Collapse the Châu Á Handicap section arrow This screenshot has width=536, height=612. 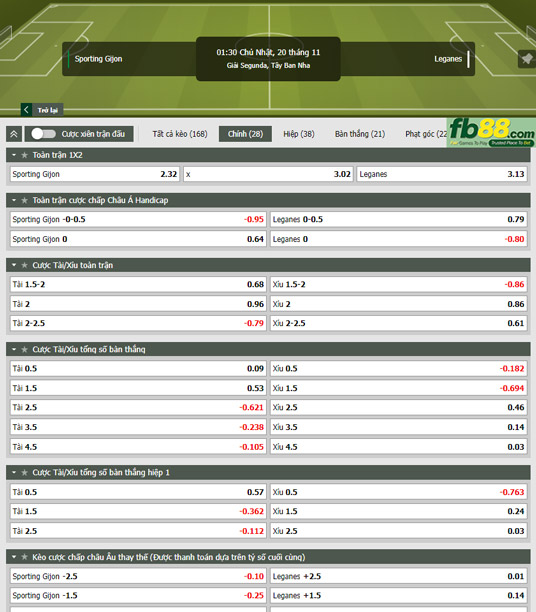click(14, 201)
